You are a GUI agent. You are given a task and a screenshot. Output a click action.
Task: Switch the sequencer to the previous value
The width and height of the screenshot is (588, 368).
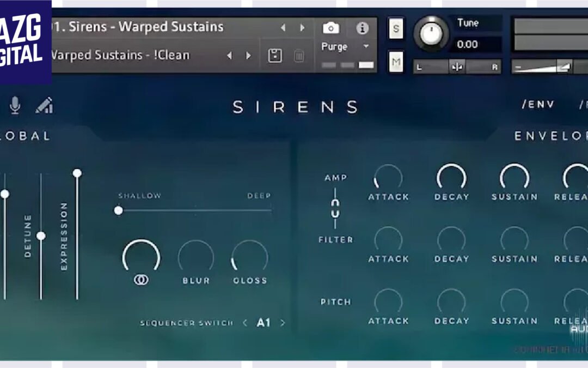(x=245, y=323)
